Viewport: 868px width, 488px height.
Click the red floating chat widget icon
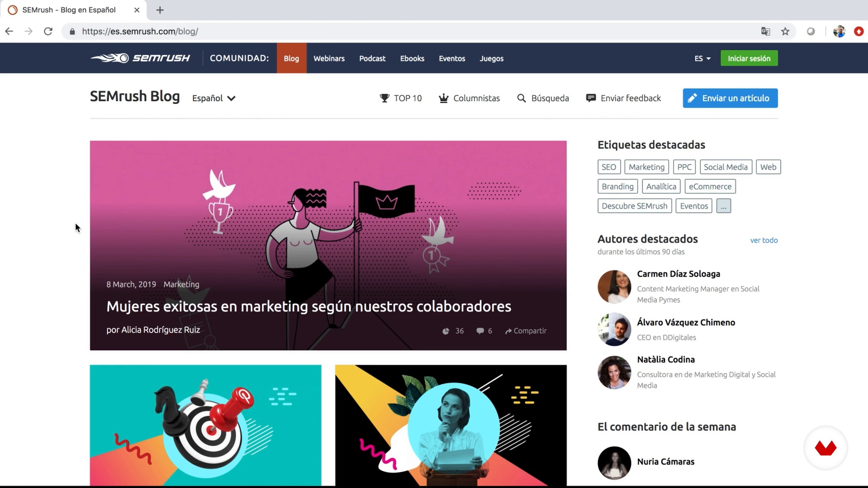coord(826,448)
